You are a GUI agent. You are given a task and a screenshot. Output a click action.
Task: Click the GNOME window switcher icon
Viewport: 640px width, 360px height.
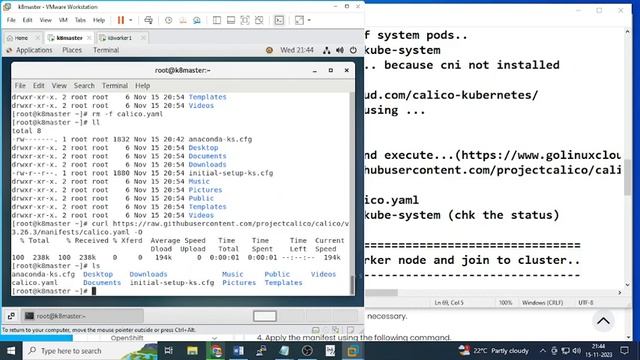tap(11, 316)
